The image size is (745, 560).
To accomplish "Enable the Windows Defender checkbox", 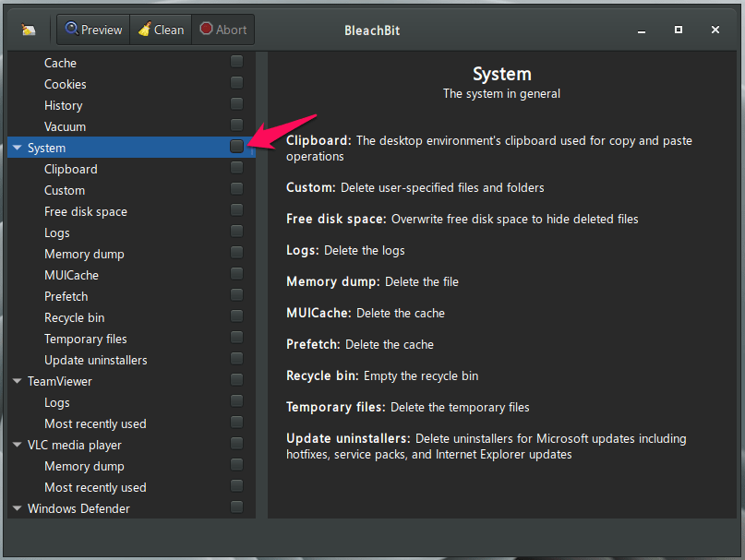I will pos(236,506).
